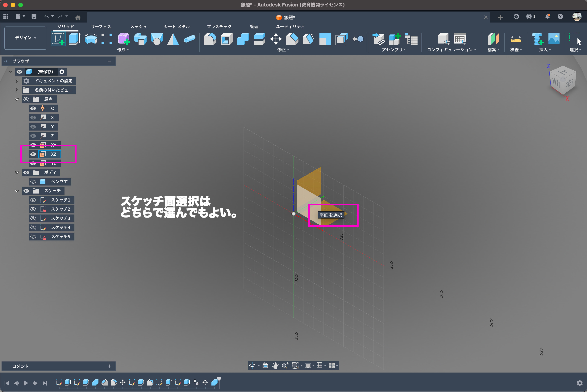587x392 pixels.
Task: Toggle visibility of スケッチ1
Action: pyautogui.click(x=33, y=200)
